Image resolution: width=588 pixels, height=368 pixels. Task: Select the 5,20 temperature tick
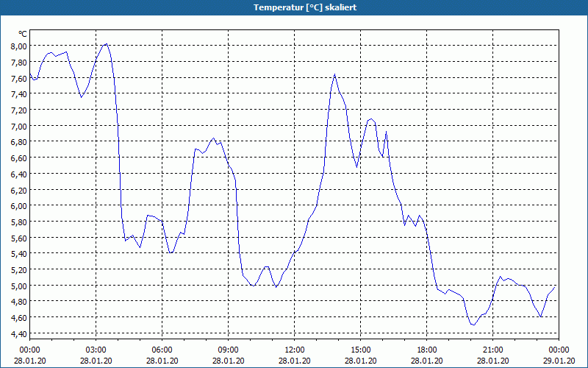(x=19, y=269)
